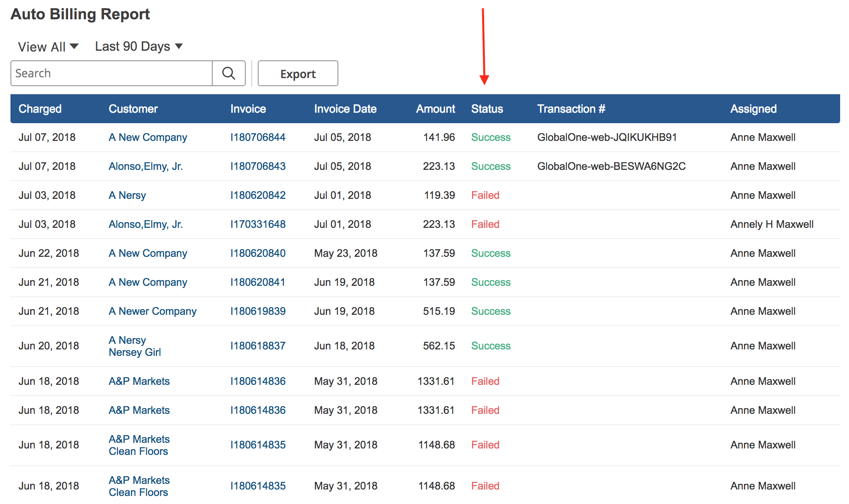This screenshot has width=849, height=504.
Task: Open invoice I180706844 link
Action: click(258, 137)
